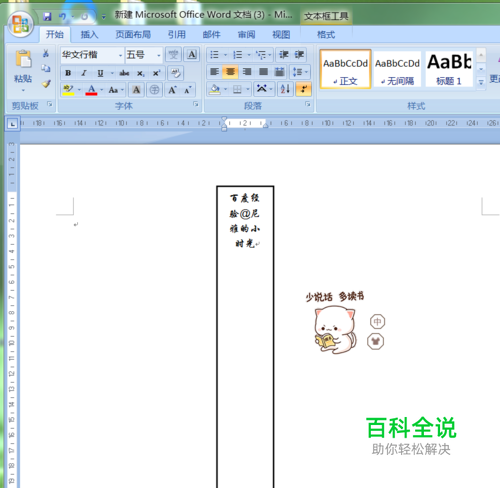
Task: Clear formatting with eraser icon
Action: [176, 73]
